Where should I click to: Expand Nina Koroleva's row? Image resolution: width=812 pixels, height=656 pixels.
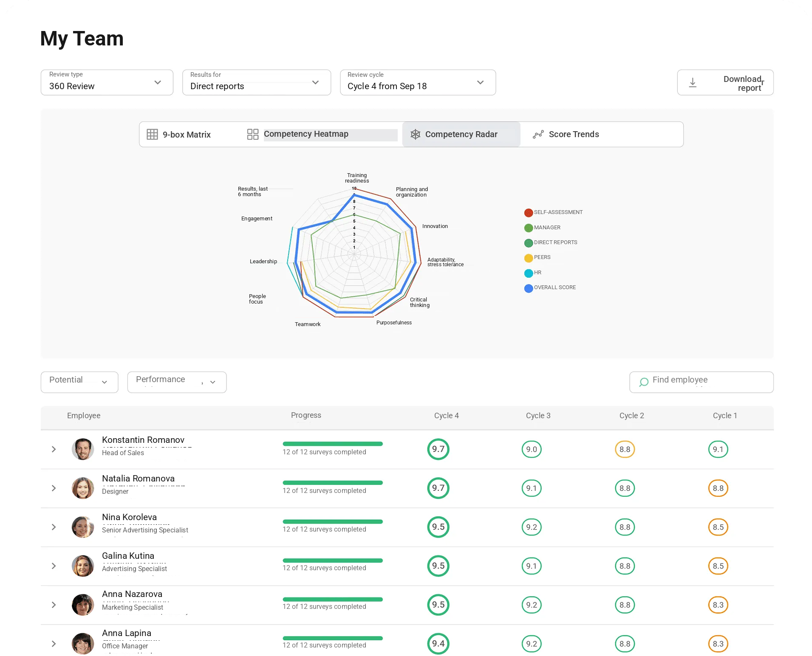(x=54, y=527)
